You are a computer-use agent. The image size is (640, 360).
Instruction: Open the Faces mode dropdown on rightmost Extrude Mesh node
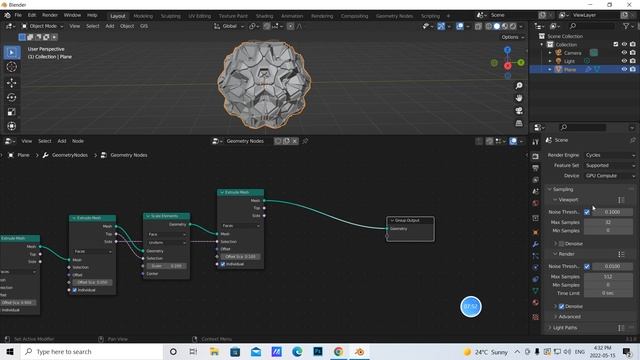[x=240, y=226]
